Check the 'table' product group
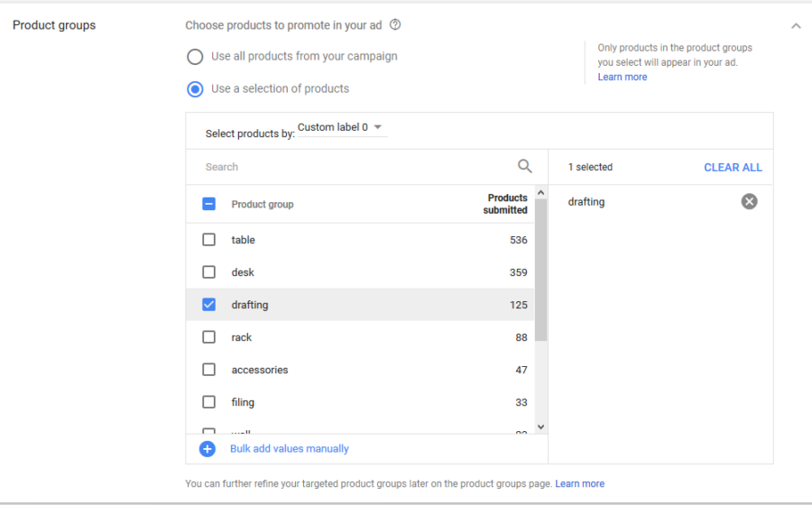Viewport: 812px width, 505px height. click(208, 240)
